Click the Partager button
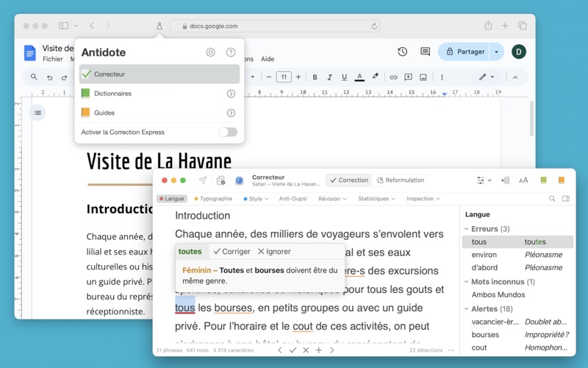Image resolution: width=588 pixels, height=368 pixels. (x=465, y=52)
